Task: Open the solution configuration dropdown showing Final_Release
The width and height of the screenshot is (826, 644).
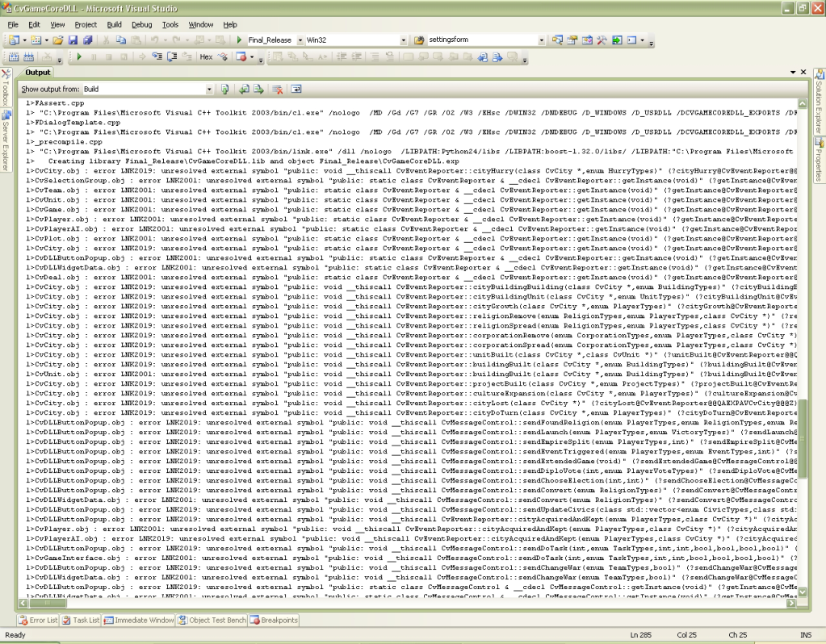Action: point(300,39)
